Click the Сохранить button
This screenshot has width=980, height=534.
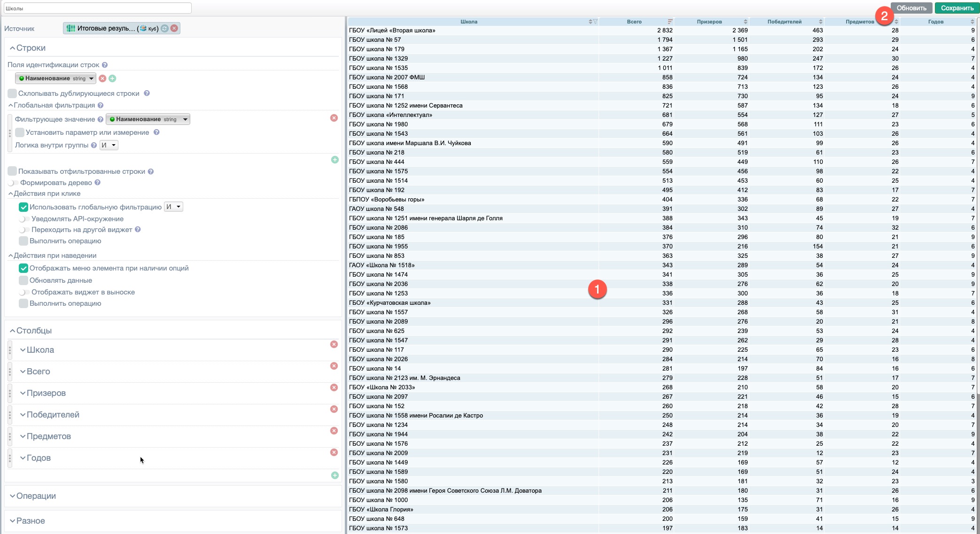tap(957, 8)
